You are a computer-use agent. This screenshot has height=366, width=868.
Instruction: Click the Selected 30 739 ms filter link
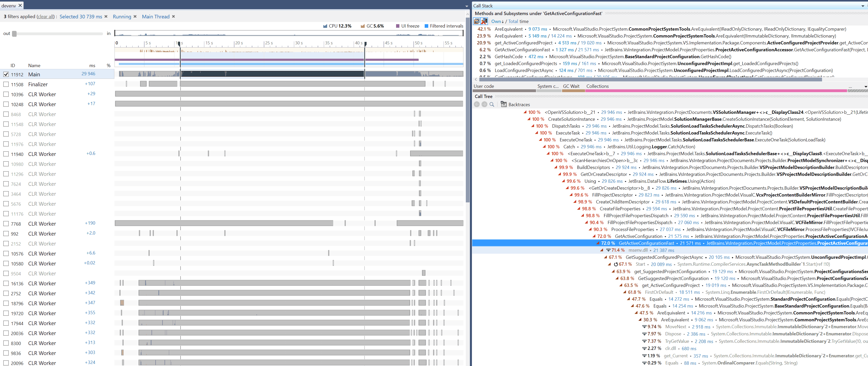pyautogui.click(x=81, y=17)
